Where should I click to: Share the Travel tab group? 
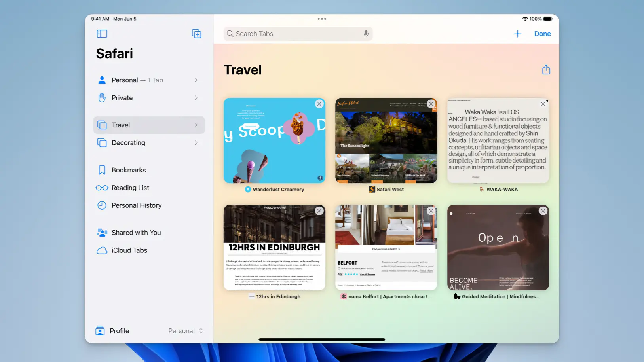[546, 69]
